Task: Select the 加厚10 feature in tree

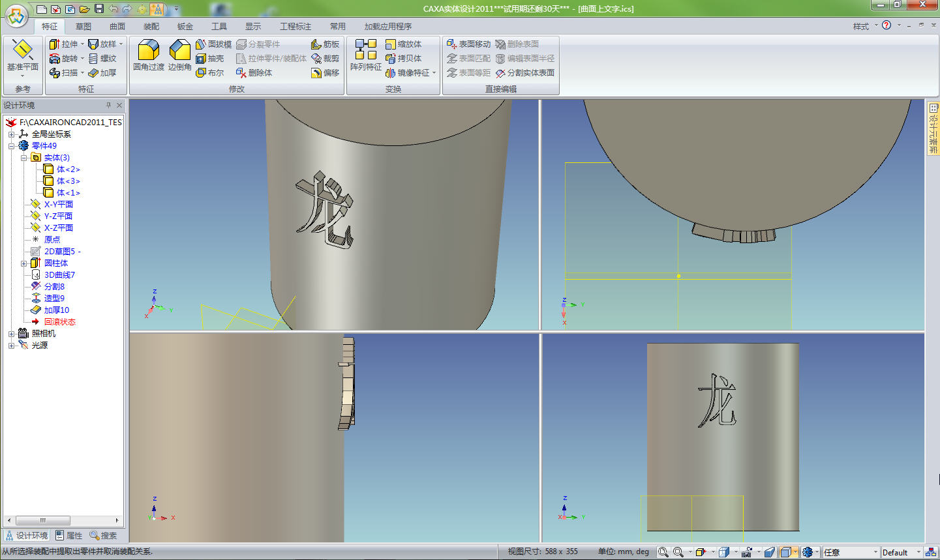Action: pos(50,310)
